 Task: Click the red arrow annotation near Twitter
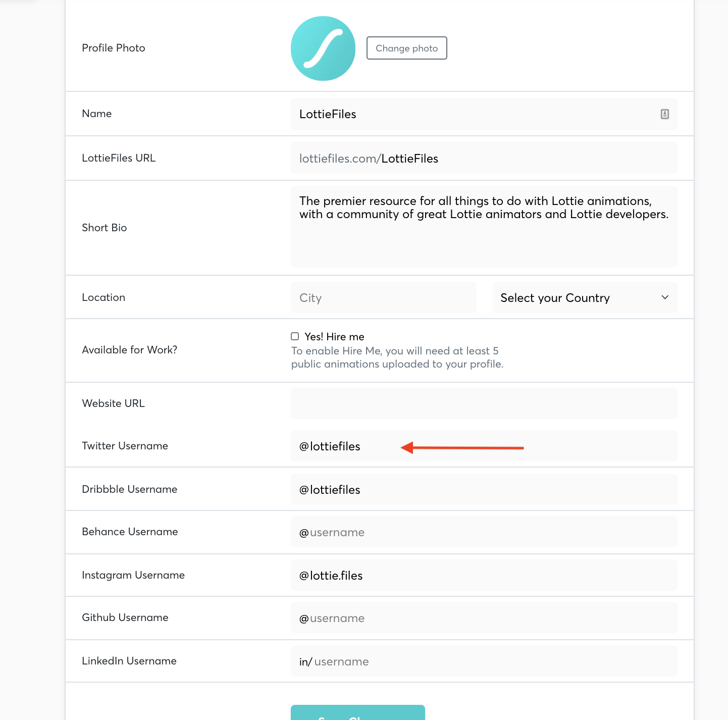[x=462, y=448]
